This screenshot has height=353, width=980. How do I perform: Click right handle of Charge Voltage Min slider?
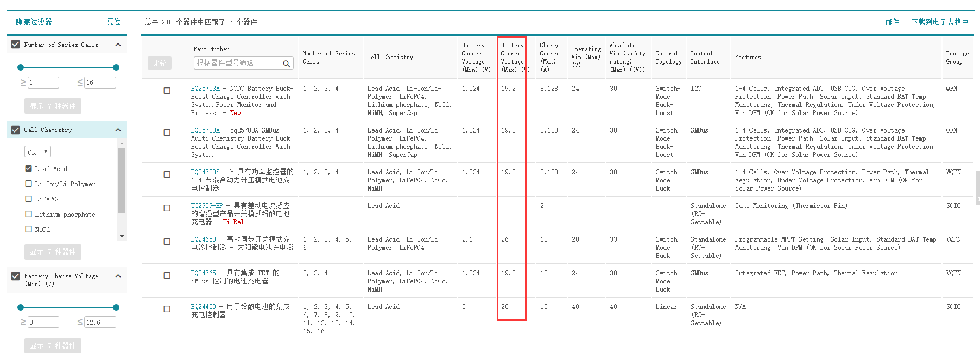(116, 307)
